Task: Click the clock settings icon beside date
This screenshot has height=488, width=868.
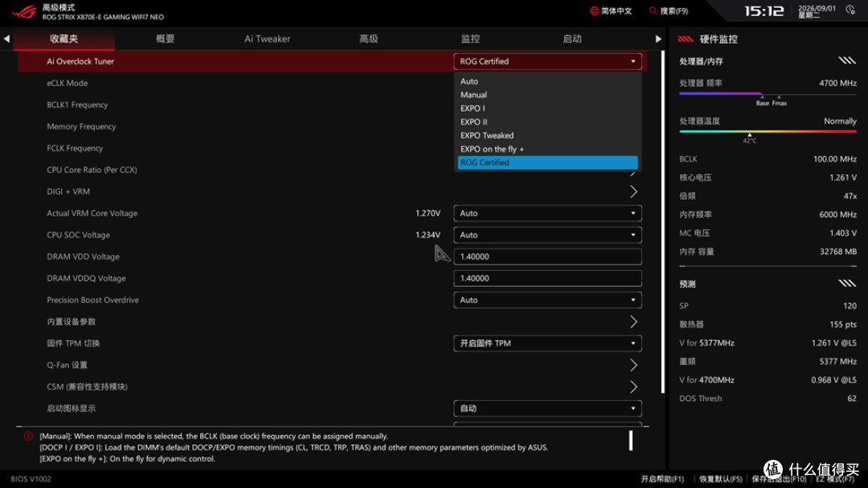Action: (850, 10)
